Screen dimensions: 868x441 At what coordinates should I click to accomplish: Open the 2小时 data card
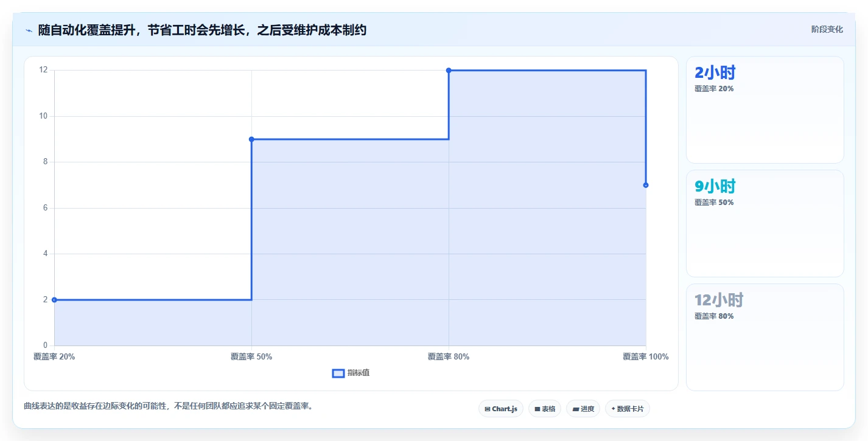point(765,110)
